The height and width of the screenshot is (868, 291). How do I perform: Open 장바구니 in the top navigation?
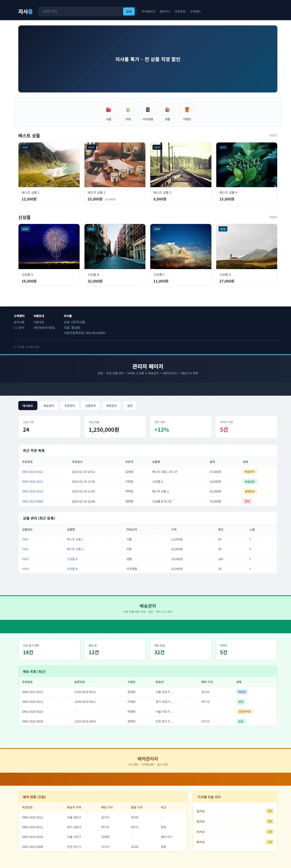pos(165,11)
